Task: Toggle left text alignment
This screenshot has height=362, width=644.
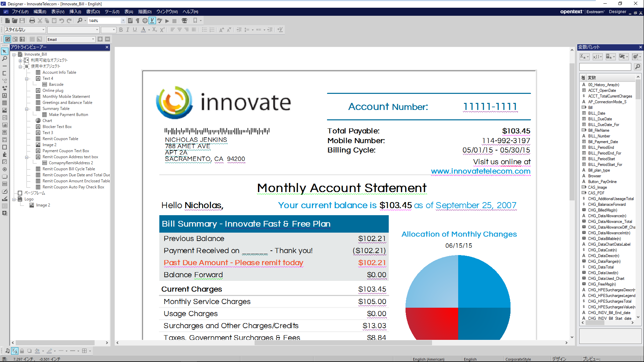Action: point(172,30)
